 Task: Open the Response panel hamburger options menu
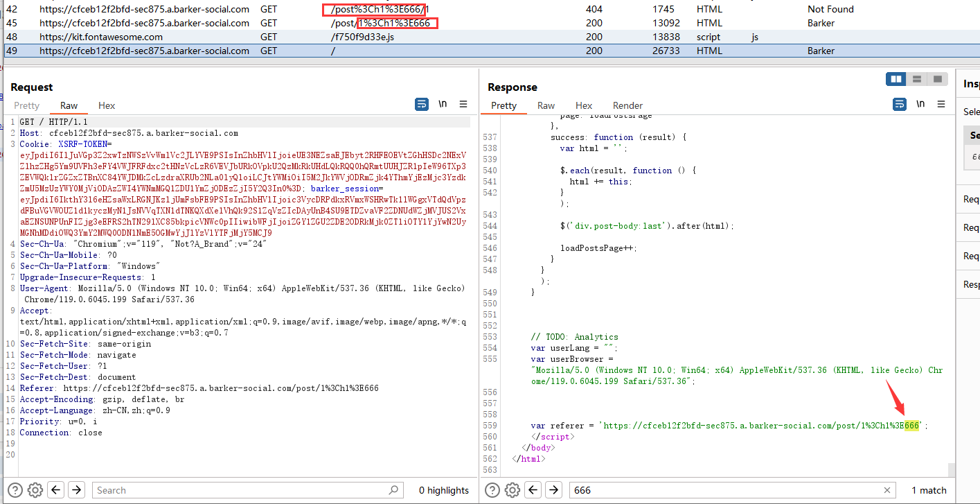[941, 104]
